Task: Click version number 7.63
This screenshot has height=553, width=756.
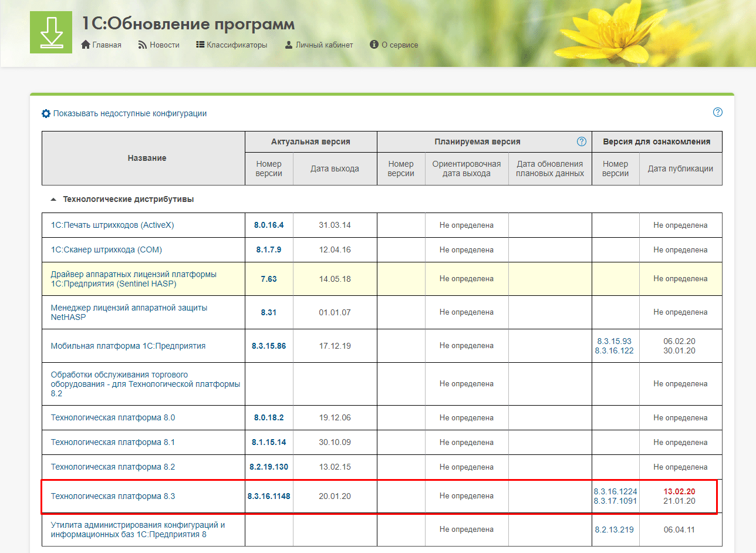Action: coord(269,279)
